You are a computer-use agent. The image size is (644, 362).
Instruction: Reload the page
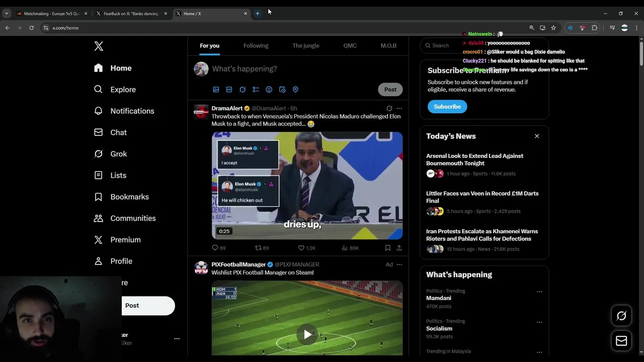(x=31, y=28)
